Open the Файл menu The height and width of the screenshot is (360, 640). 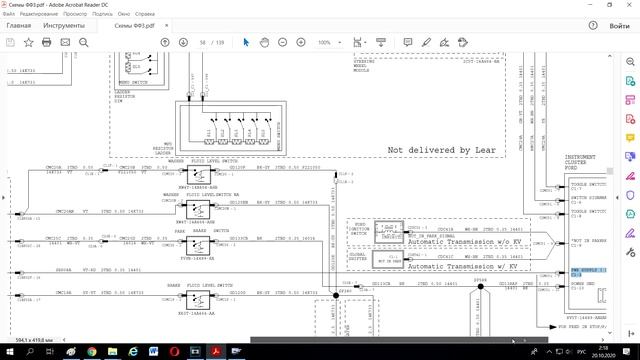[x=9, y=14]
